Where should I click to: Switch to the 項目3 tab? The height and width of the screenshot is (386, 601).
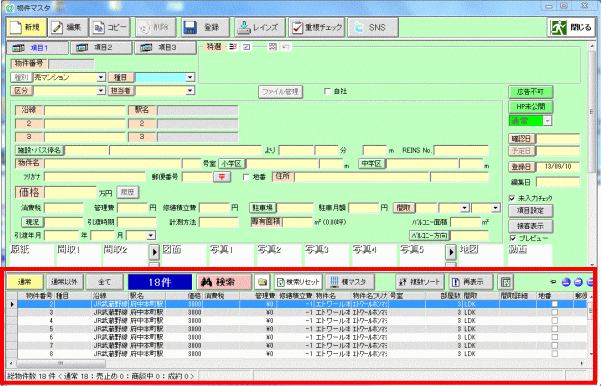click(x=165, y=48)
